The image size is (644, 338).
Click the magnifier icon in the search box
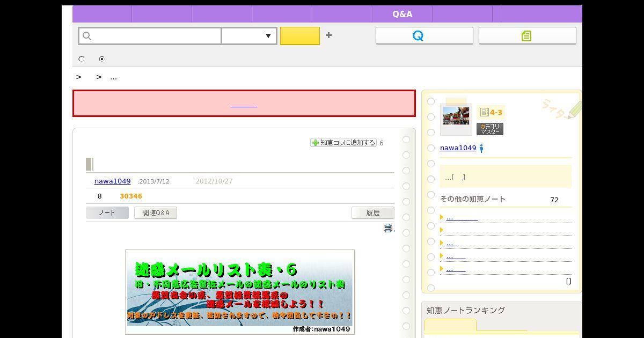87,36
